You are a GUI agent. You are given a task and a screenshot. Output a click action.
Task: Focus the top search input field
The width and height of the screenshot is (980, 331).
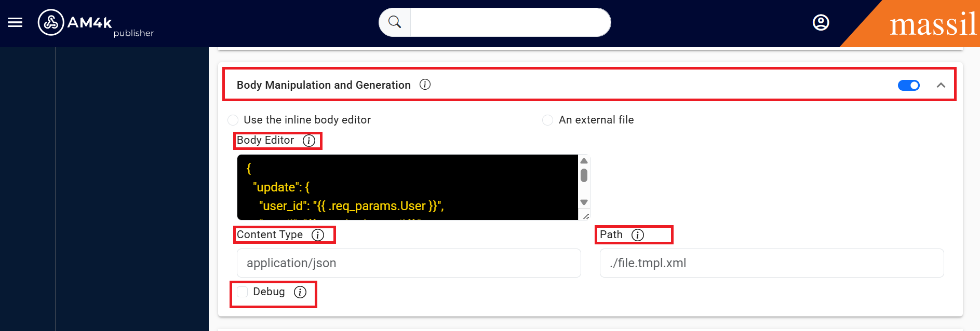[x=510, y=22]
